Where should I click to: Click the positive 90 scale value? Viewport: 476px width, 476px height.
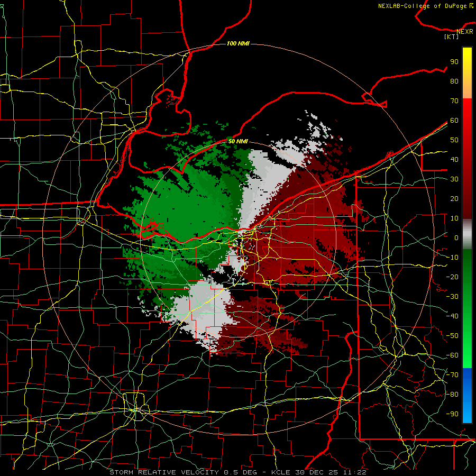(x=454, y=62)
